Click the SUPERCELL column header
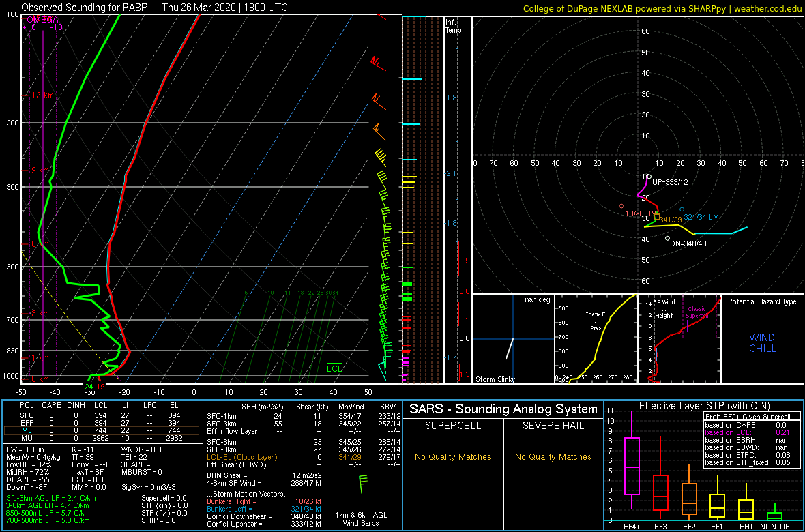 (452, 425)
